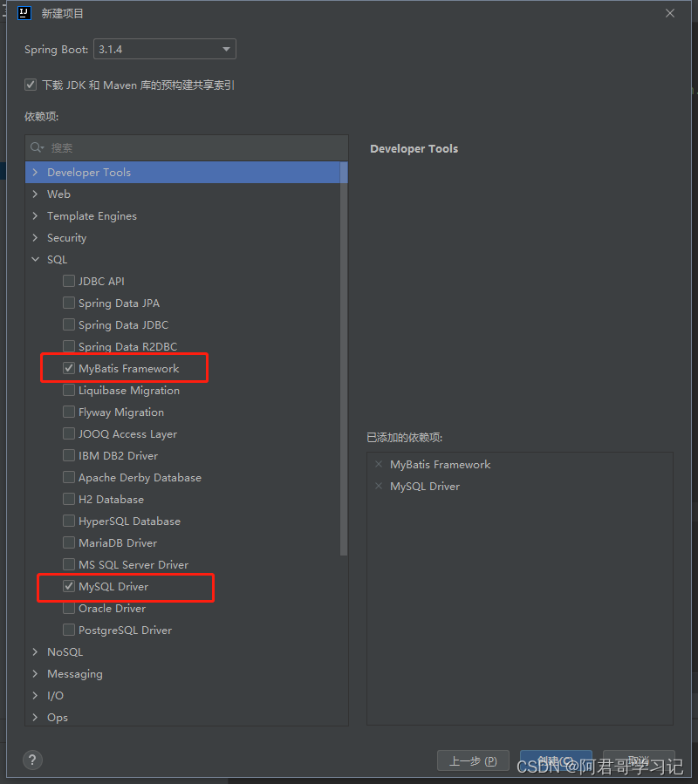This screenshot has width=698, height=784.
Task: Uncheck the MyBatis Framework checkbox
Action: point(69,369)
